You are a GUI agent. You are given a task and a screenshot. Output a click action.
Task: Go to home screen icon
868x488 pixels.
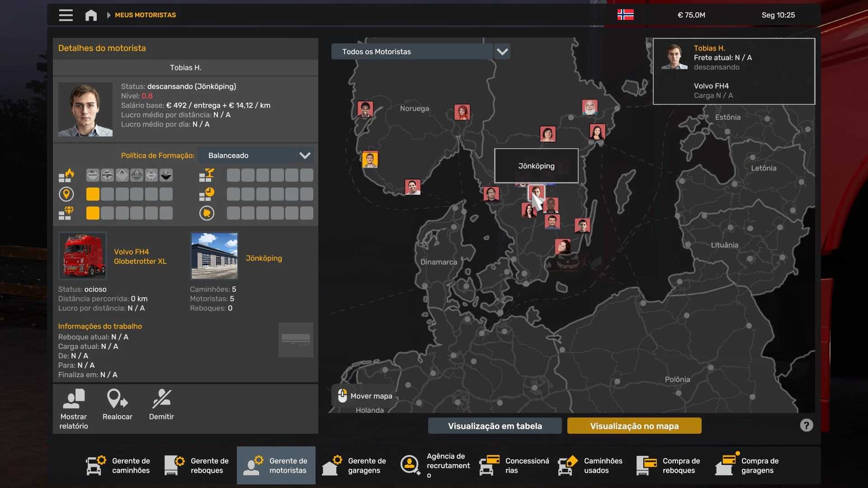[x=91, y=15]
